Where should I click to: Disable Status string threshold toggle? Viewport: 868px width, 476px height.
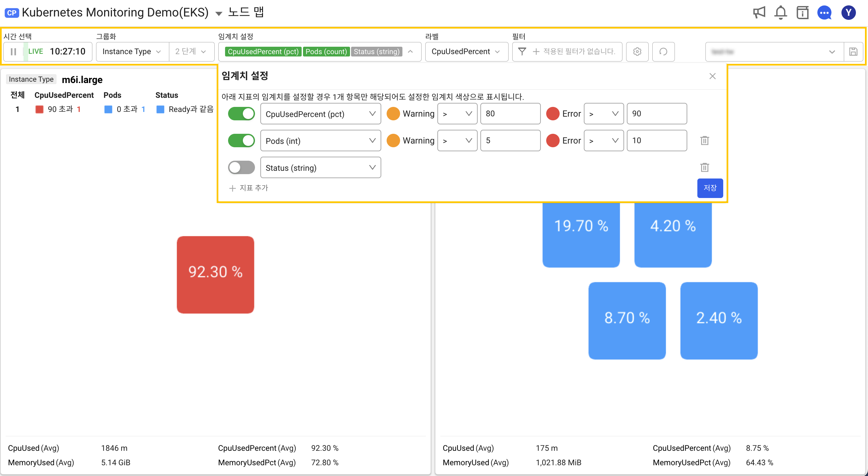241,168
